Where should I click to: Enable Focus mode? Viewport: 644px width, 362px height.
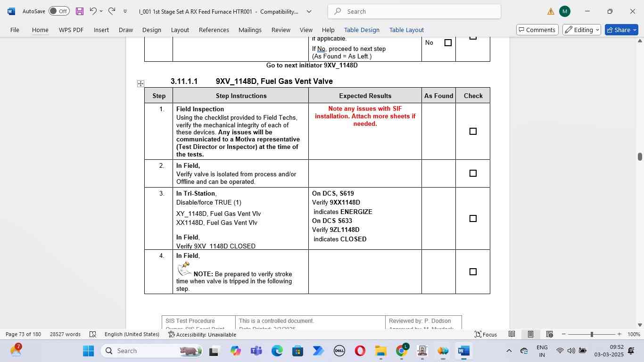pos(486,334)
